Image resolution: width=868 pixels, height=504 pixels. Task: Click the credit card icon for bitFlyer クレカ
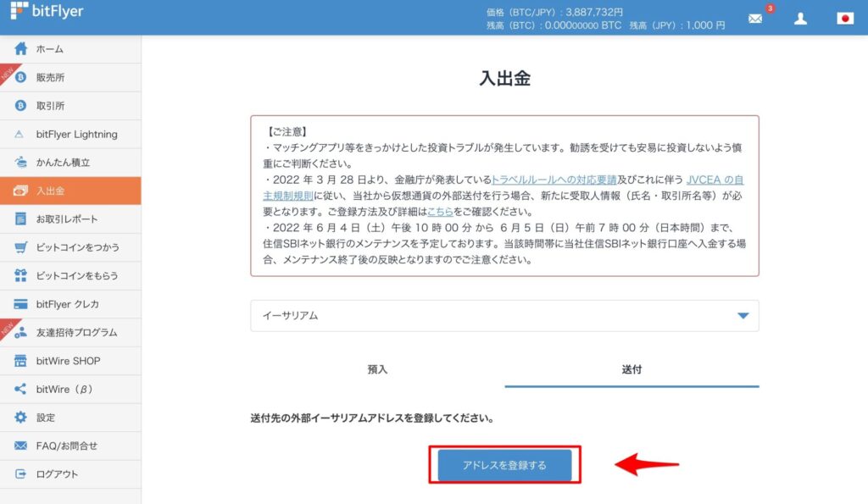click(x=20, y=304)
